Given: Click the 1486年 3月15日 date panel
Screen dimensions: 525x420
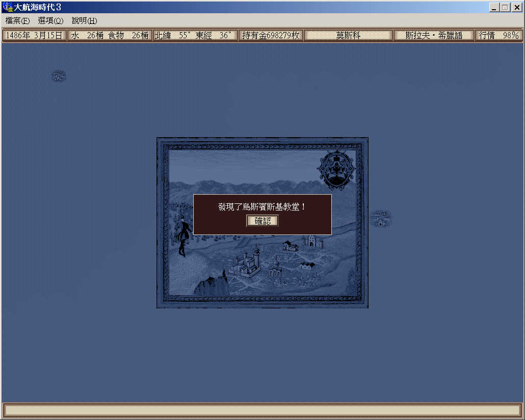Looking at the screenshot, I should point(34,36).
